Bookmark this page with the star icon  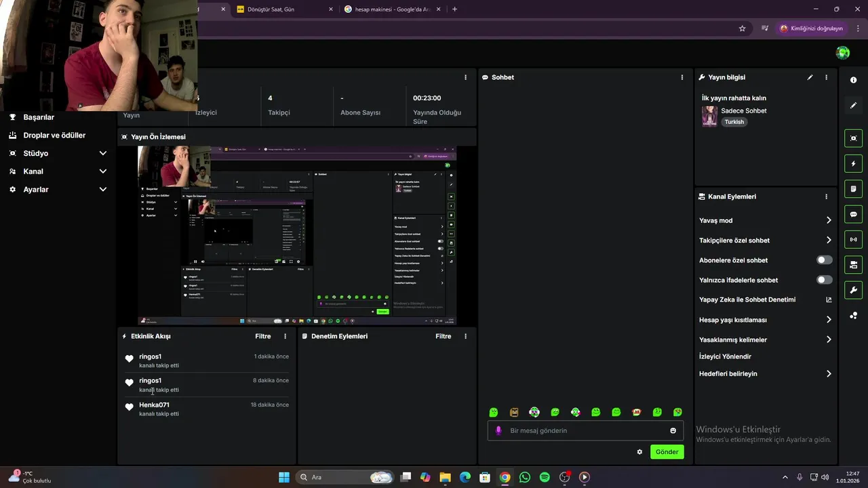coord(743,28)
